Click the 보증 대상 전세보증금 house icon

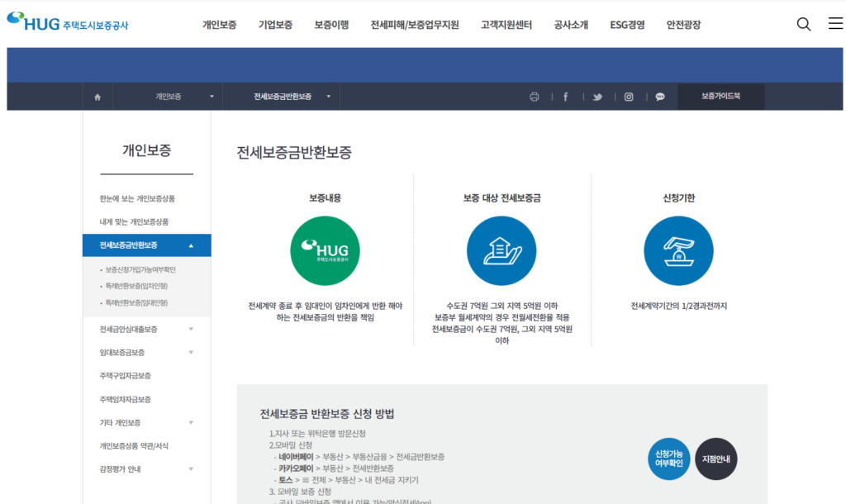pos(501,251)
